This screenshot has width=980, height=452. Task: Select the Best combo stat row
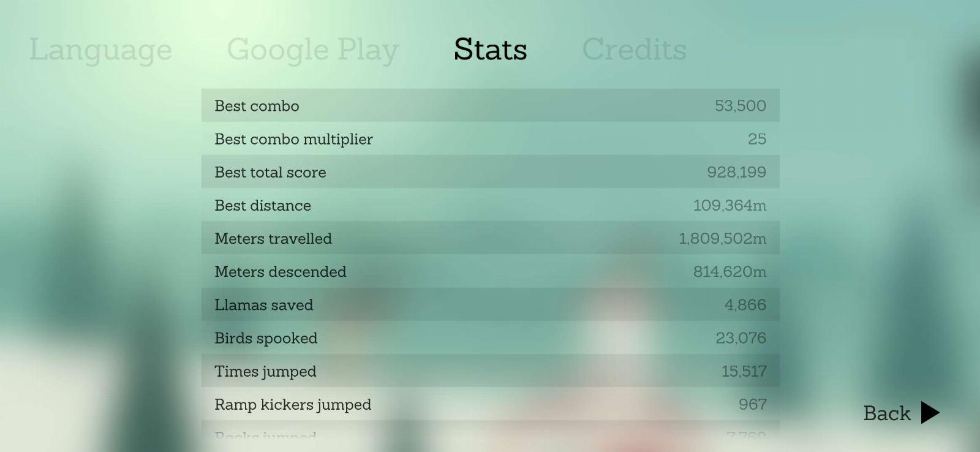[490, 105]
